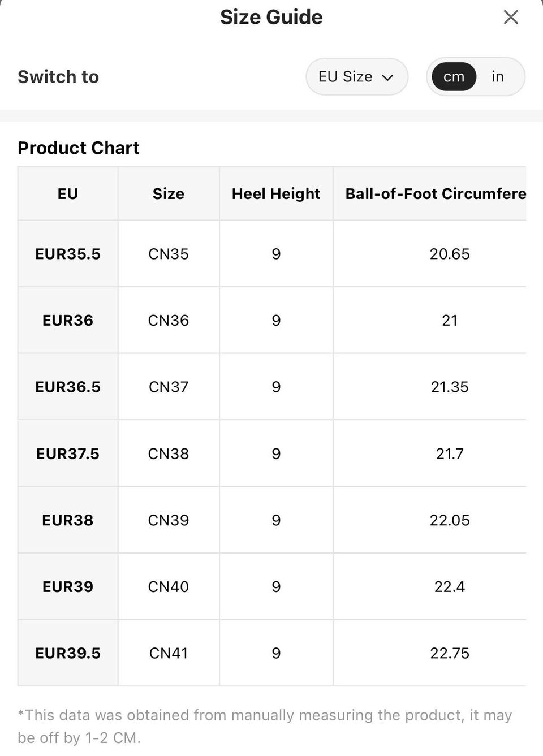Click the Size column header
This screenshot has height=756, width=543.
[169, 193]
